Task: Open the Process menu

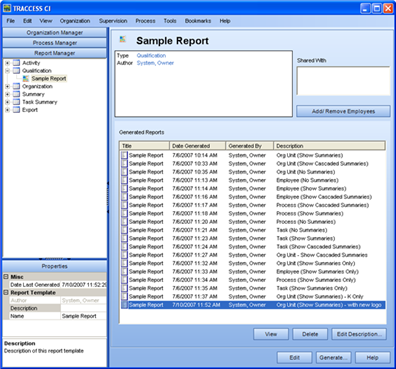Action: (x=145, y=21)
